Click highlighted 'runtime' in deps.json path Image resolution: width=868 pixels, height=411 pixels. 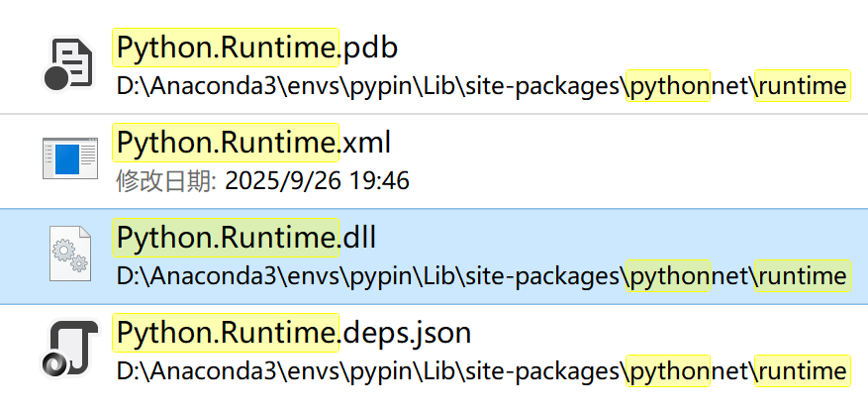[802, 371]
